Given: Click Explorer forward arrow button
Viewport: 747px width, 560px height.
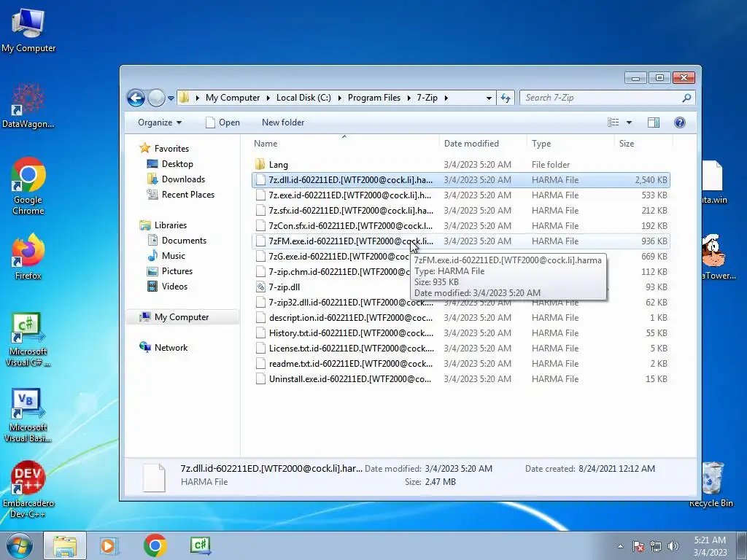Looking at the screenshot, I should click(156, 98).
